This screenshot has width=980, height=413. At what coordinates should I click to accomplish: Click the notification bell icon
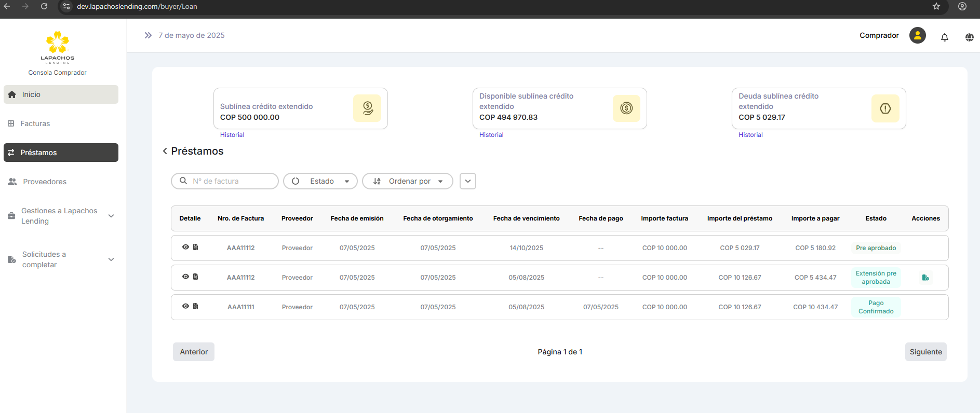944,37
